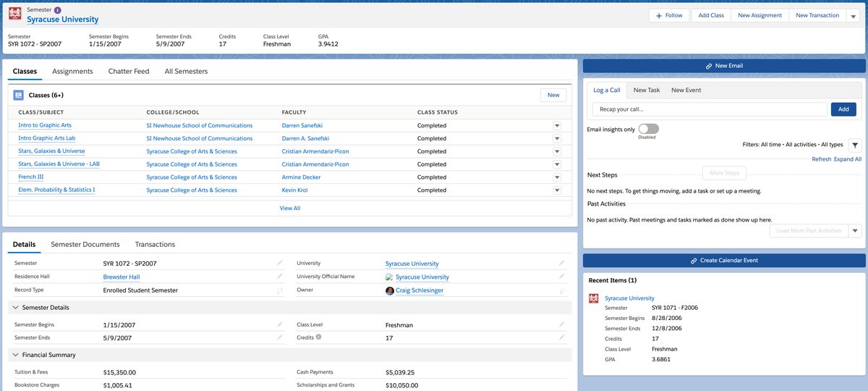Click the info icon beside Semester label
This screenshot has width=868, height=391.
(x=58, y=9)
